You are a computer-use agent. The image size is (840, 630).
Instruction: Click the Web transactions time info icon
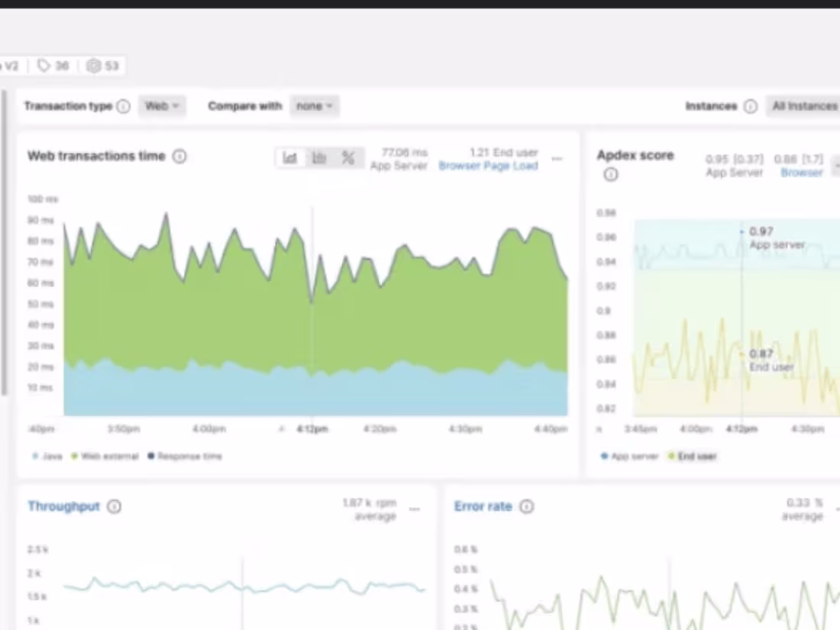[179, 156]
